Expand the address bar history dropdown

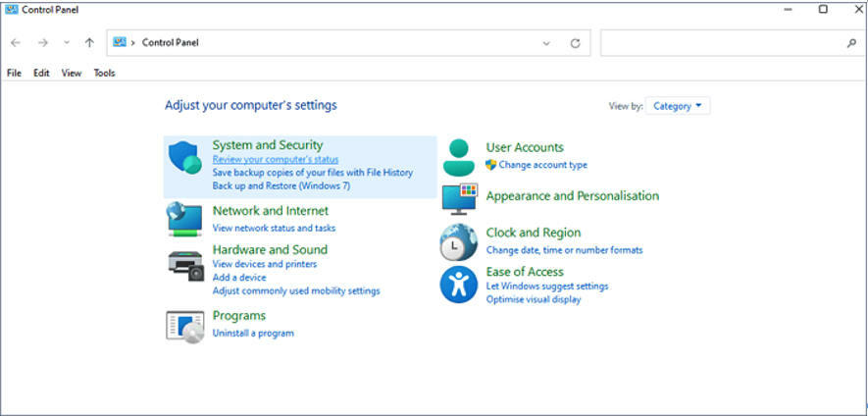pyautogui.click(x=546, y=43)
